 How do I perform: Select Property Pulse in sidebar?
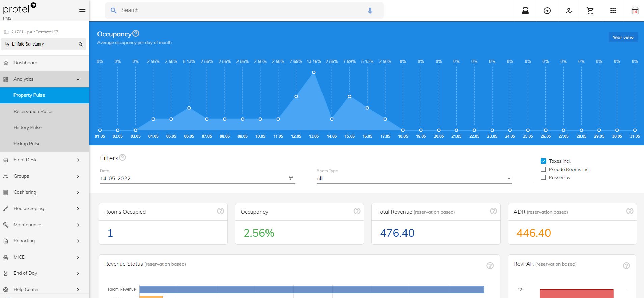[x=45, y=95]
